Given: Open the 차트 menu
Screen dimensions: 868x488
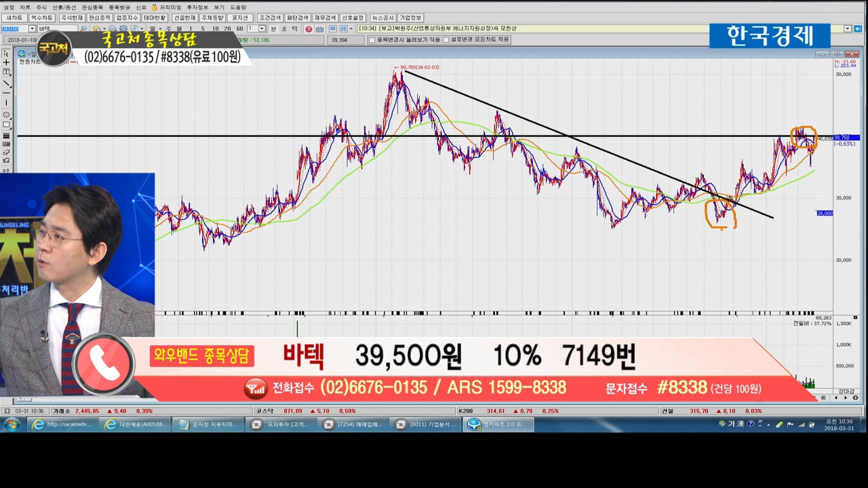Looking at the screenshot, I should tap(25, 7).
